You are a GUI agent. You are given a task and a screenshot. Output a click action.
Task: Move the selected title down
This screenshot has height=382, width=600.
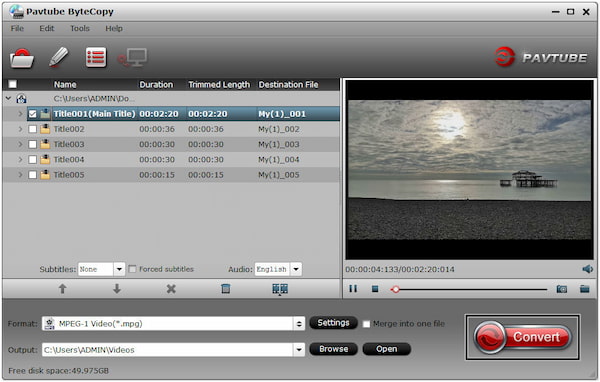[x=117, y=289]
